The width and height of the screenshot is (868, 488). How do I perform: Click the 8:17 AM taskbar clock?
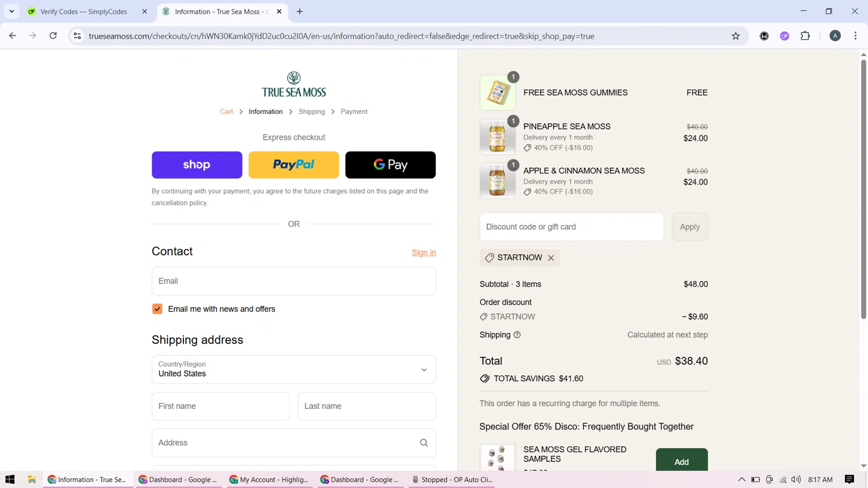coord(820,479)
